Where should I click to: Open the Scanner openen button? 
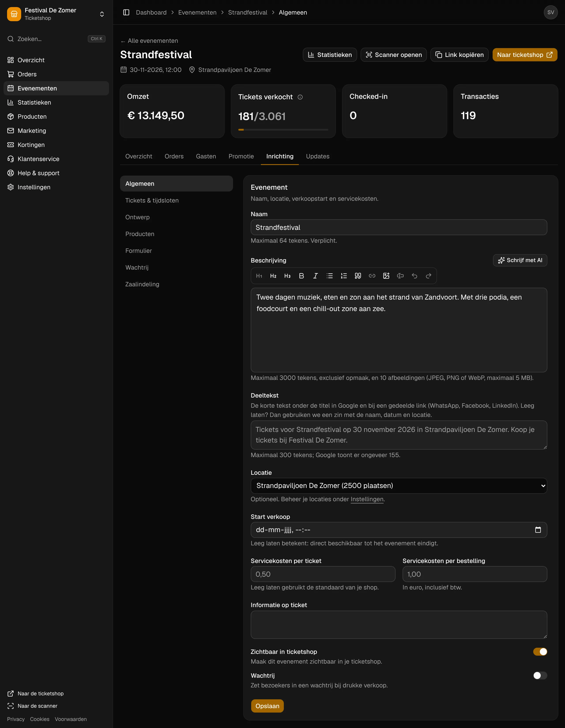394,55
